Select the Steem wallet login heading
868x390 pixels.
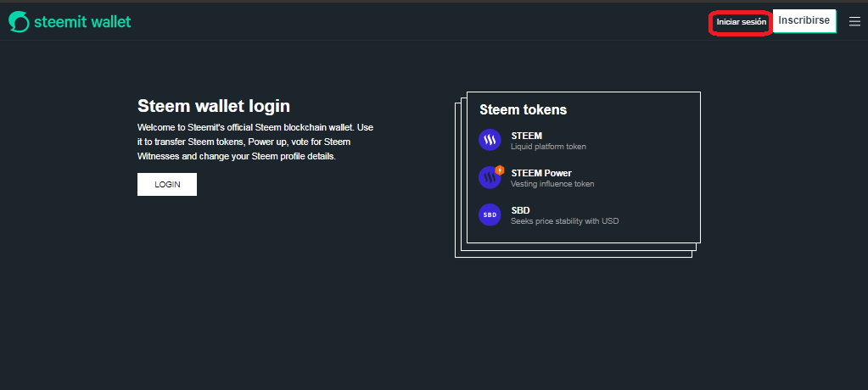214,106
